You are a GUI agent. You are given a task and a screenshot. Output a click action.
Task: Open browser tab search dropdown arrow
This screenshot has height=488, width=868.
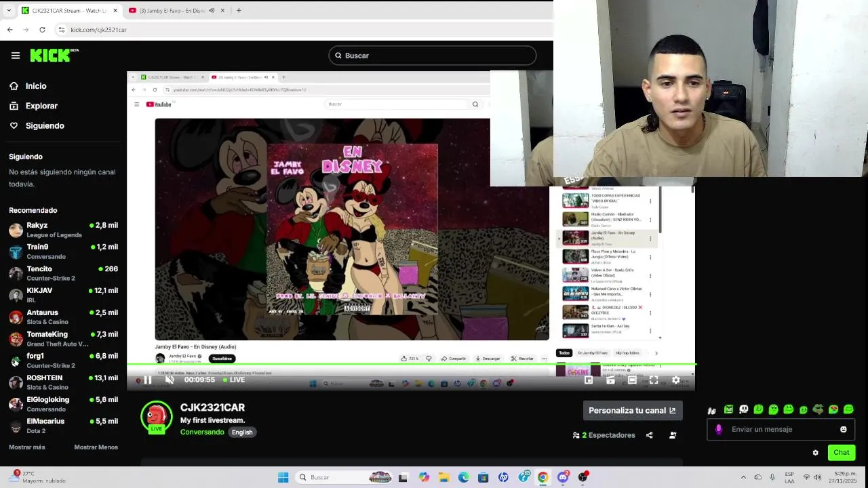pos(8,10)
